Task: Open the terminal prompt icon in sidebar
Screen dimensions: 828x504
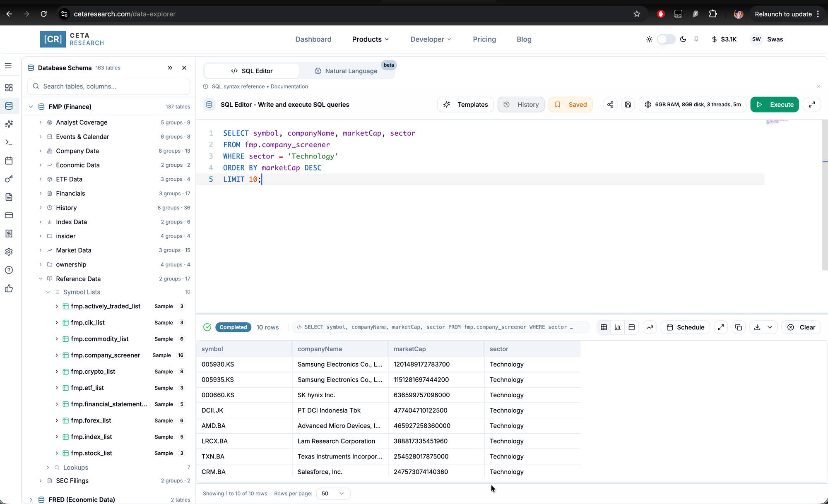Action: (9, 142)
